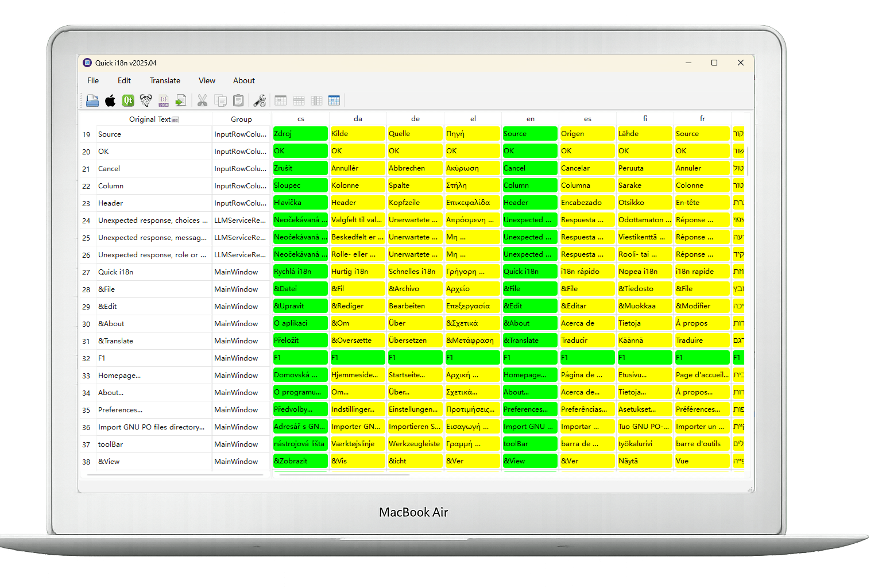Select cell 'Στήλη' in el column

pyautogui.click(x=473, y=185)
